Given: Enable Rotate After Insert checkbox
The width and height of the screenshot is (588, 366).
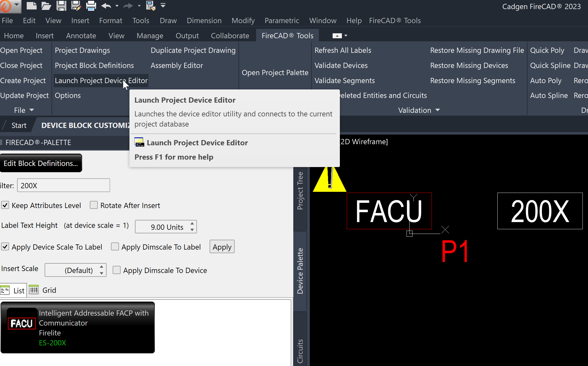Looking at the screenshot, I should (x=94, y=205).
